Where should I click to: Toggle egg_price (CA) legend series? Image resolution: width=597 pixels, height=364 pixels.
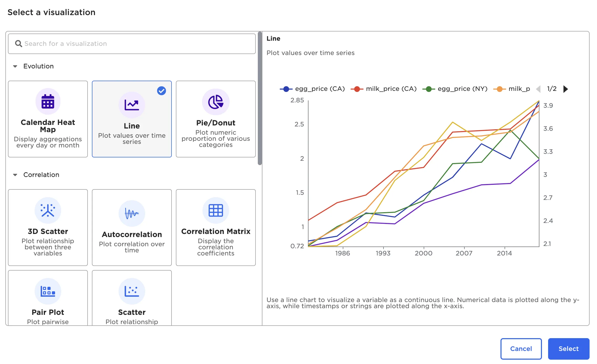coord(312,89)
